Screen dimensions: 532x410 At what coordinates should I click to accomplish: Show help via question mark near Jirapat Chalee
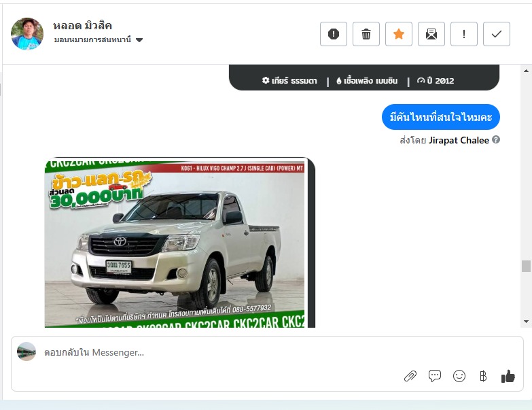(496, 139)
